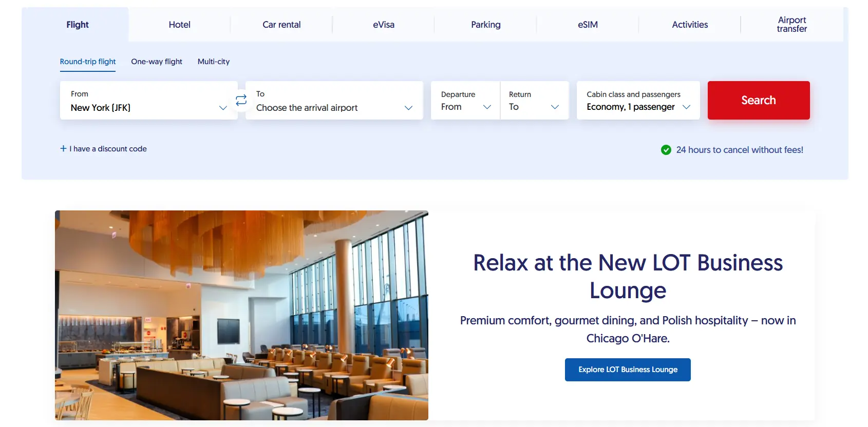868x427 pixels.
Task: Choose One-way flight option
Action: click(157, 62)
